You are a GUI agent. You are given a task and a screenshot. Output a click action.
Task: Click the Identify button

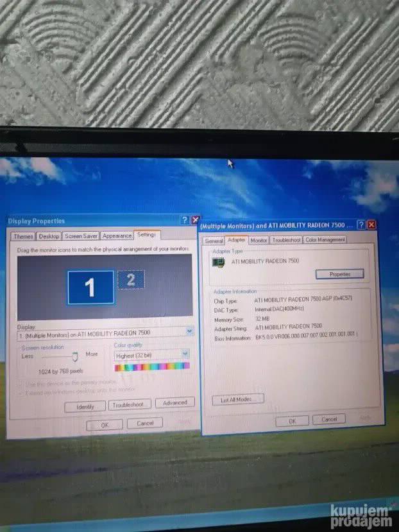click(x=85, y=406)
